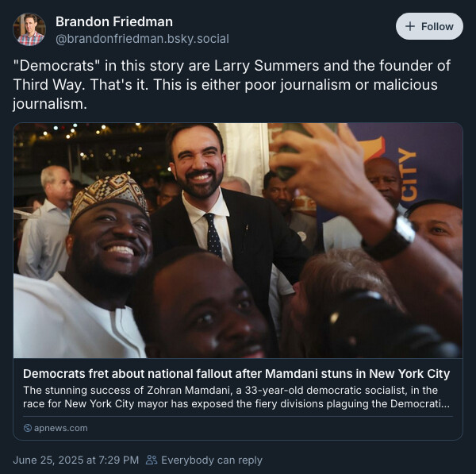Viewport: 476px width, 474px height.
Task: Click the globe icon beside apnews.com
Action: (x=28, y=428)
